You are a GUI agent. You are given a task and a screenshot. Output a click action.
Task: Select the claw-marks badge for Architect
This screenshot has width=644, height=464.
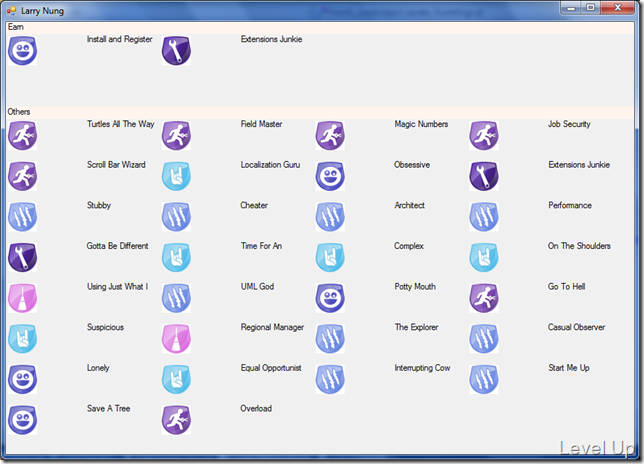click(330, 217)
